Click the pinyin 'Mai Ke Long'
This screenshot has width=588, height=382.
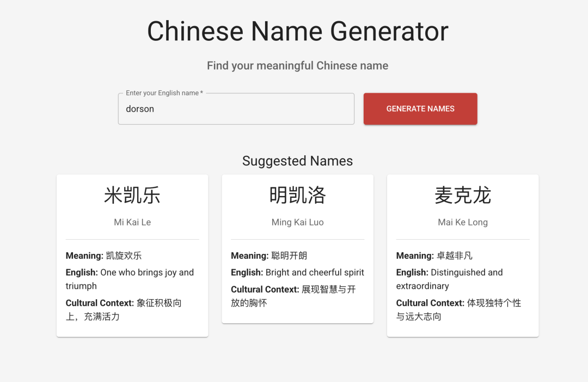(462, 222)
